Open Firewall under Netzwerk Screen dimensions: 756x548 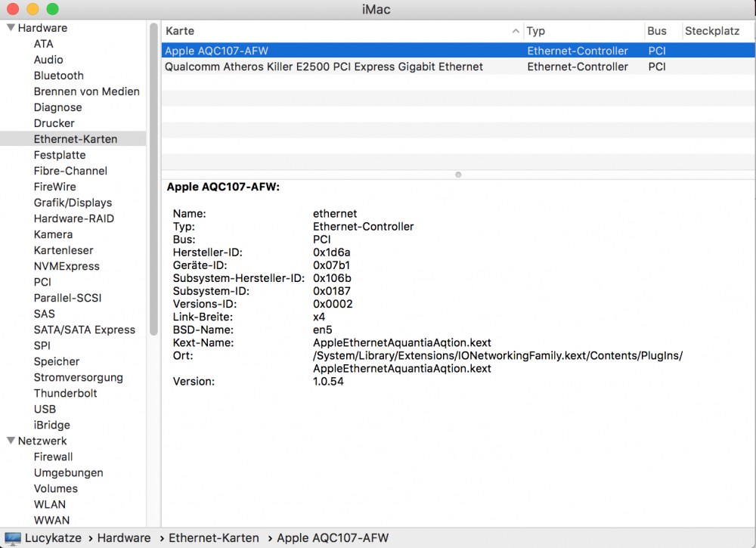(x=53, y=457)
